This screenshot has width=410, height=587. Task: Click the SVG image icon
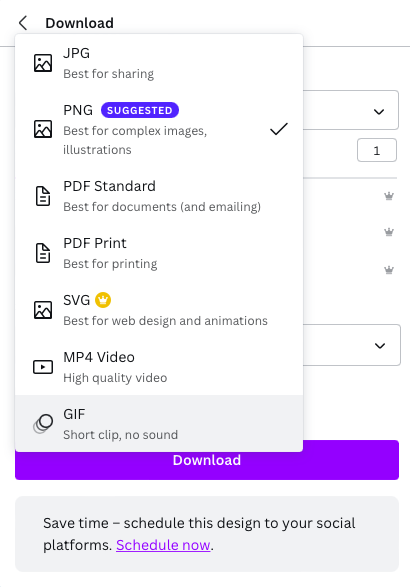tap(43, 310)
